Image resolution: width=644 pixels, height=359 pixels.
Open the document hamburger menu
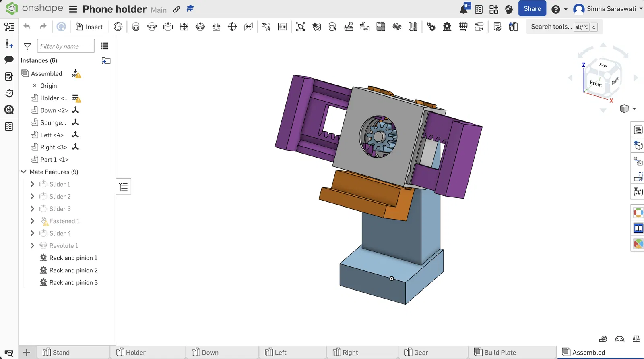click(73, 9)
